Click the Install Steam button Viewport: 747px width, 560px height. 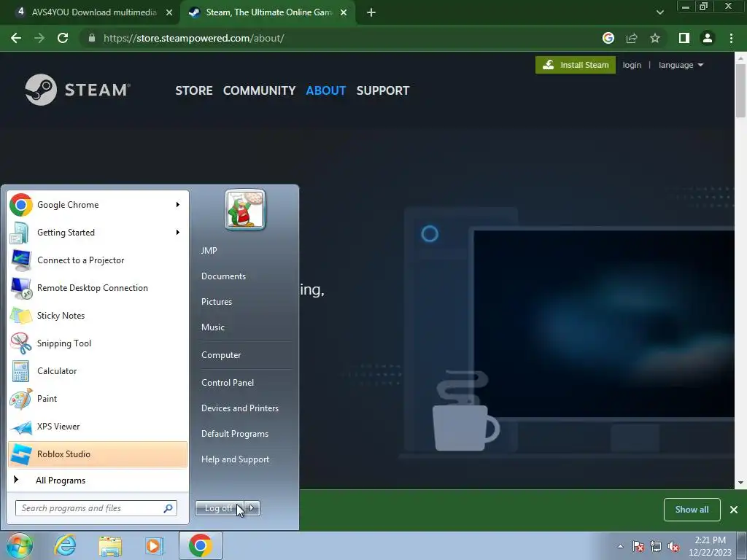pos(576,65)
